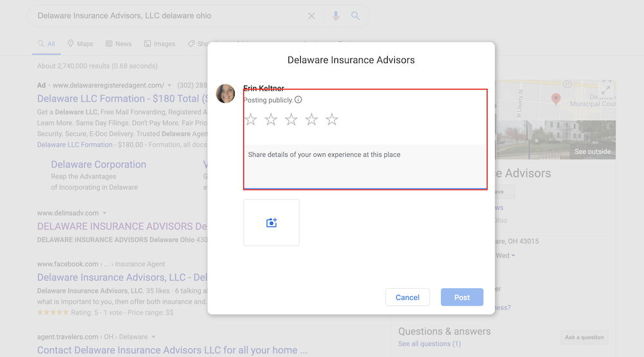Click Erin Keltner's profile avatar
Screen dimensions: 644x357
(x=225, y=93)
